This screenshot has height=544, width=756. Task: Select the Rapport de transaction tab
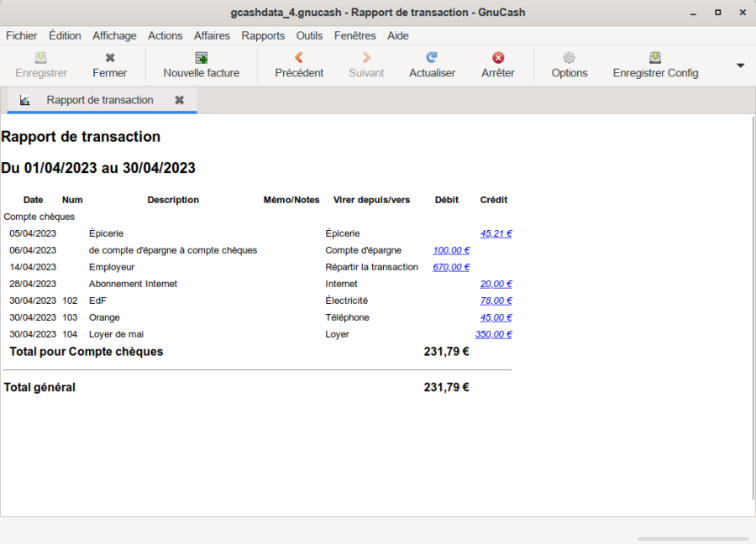click(x=100, y=100)
